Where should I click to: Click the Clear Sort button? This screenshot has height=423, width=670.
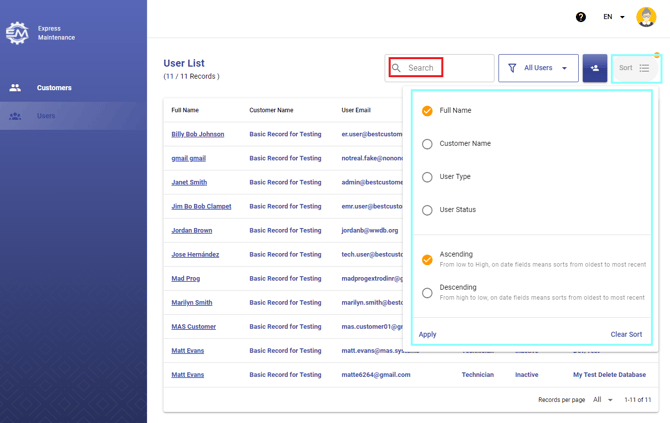pyautogui.click(x=626, y=335)
